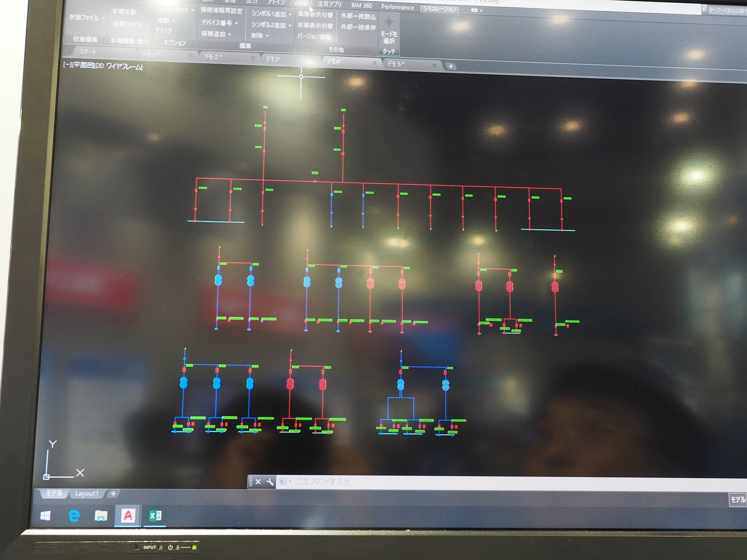The height and width of the screenshot is (560, 747).
Task: Open File Explorer from the taskbar
Action: tap(101, 516)
